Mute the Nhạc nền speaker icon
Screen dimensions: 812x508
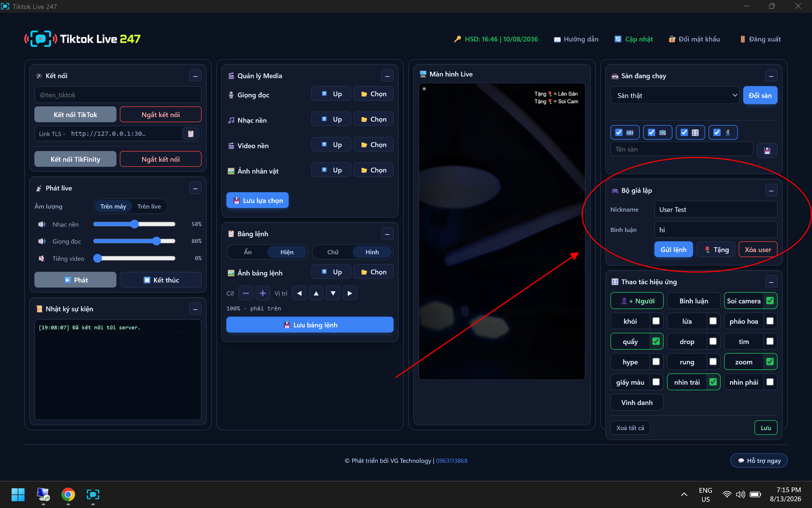click(42, 224)
